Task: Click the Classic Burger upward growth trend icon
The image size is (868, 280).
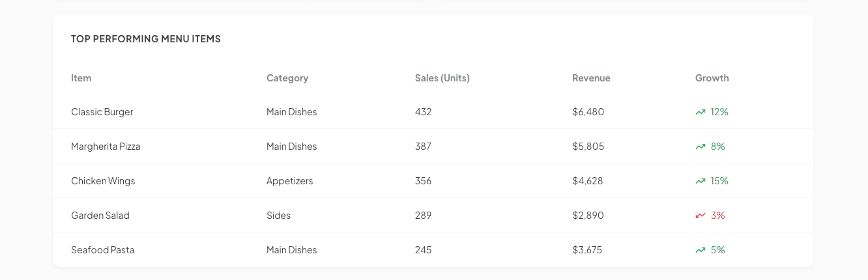Action: pos(701,112)
